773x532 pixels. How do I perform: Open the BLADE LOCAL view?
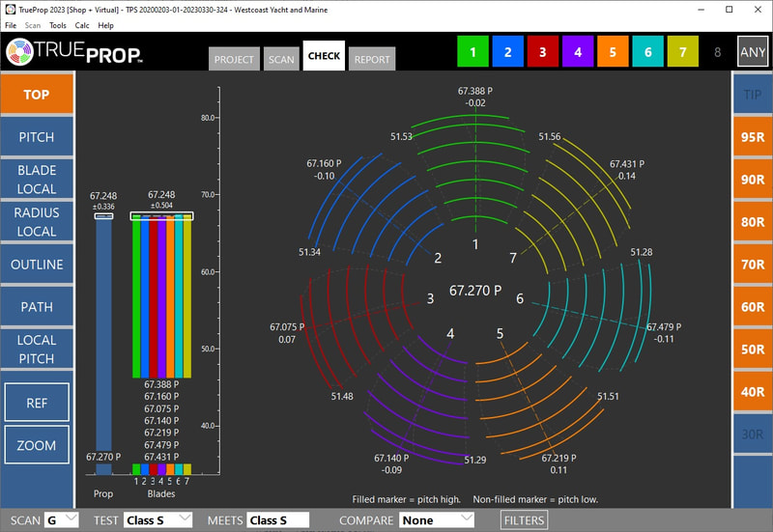point(37,179)
